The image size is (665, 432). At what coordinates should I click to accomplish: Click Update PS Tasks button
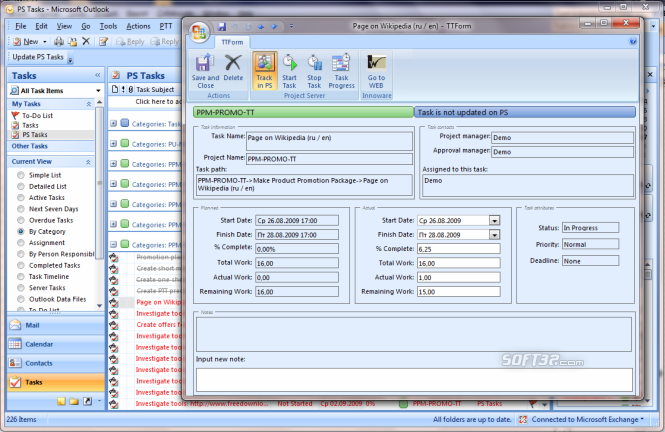coord(38,57)
